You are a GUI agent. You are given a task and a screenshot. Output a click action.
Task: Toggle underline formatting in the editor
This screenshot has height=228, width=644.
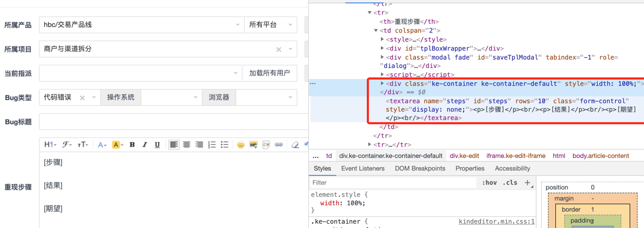157,145
